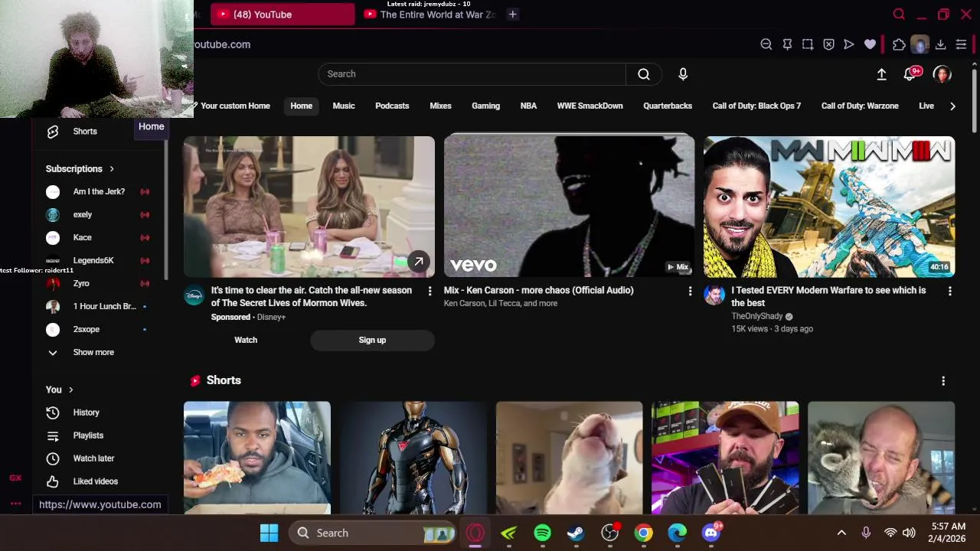Open Liked videos in the sidebar
Image resolution: width=980 pixels, height=551 pixels.
coord(95,481)
